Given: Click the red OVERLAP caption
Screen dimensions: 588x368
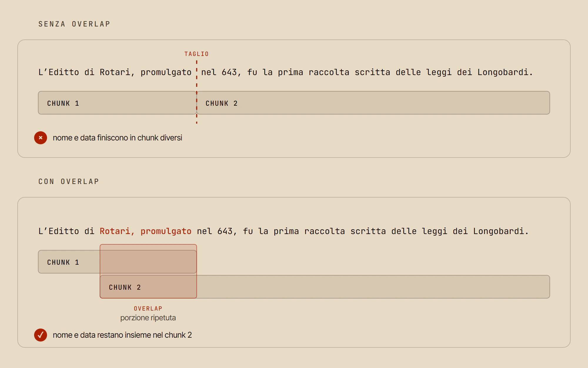Looking at the screenshot, I should [x=148, y=309].
